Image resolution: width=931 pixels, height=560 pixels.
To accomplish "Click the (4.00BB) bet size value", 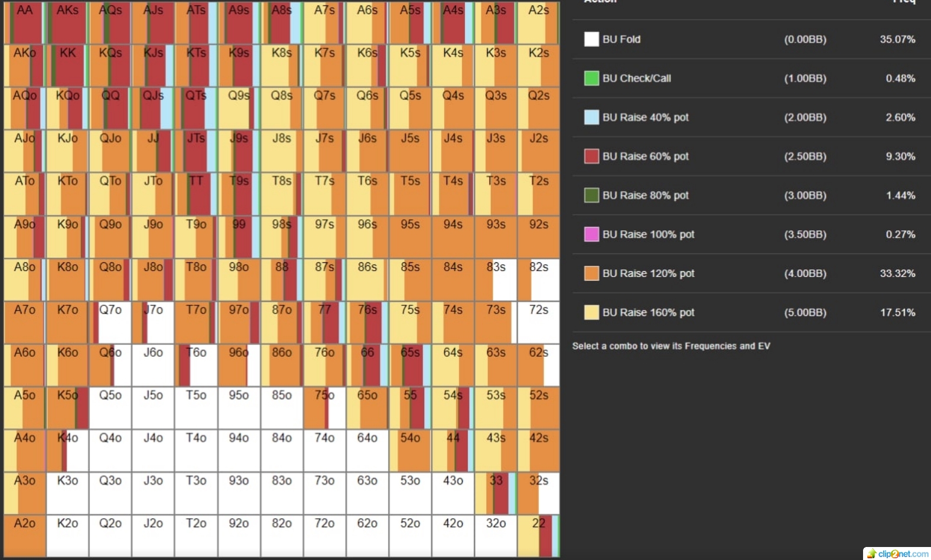I will tap(805, 273).
